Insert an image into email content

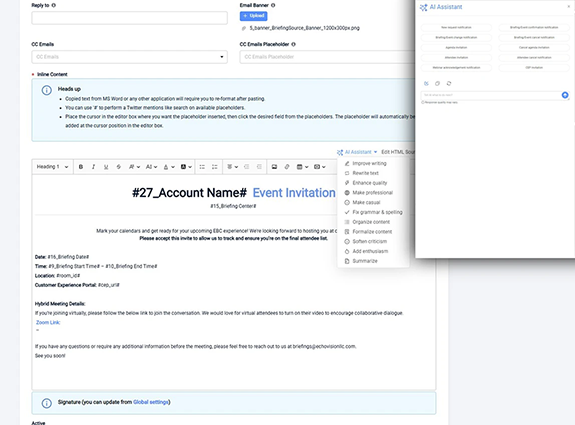274,167
